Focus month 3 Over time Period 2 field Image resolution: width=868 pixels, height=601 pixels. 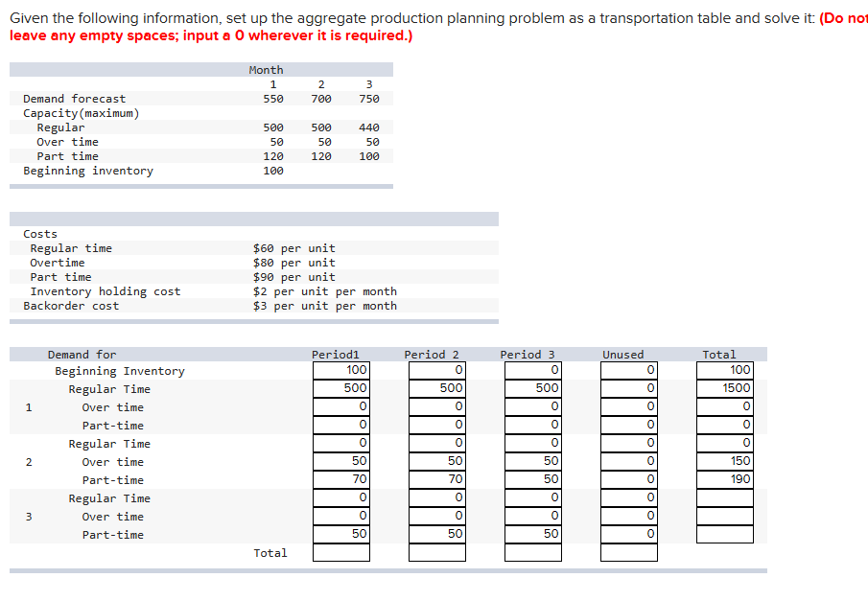click(x=437, y=517)
